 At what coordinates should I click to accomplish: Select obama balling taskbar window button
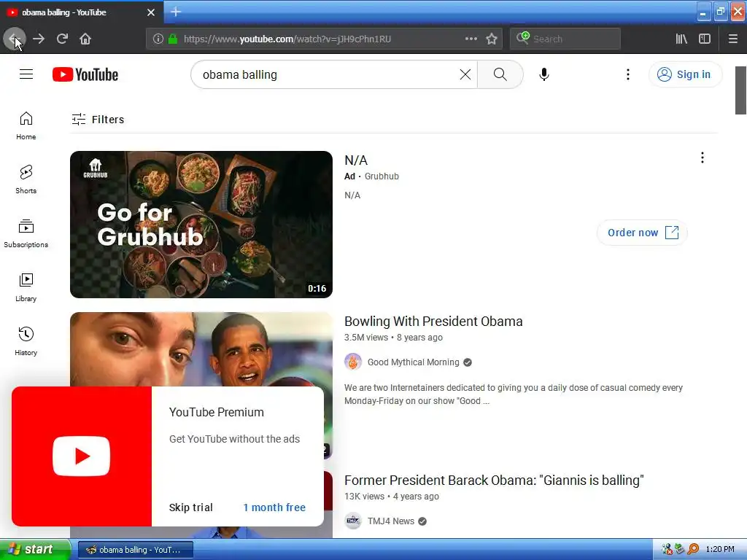[135, 550]
